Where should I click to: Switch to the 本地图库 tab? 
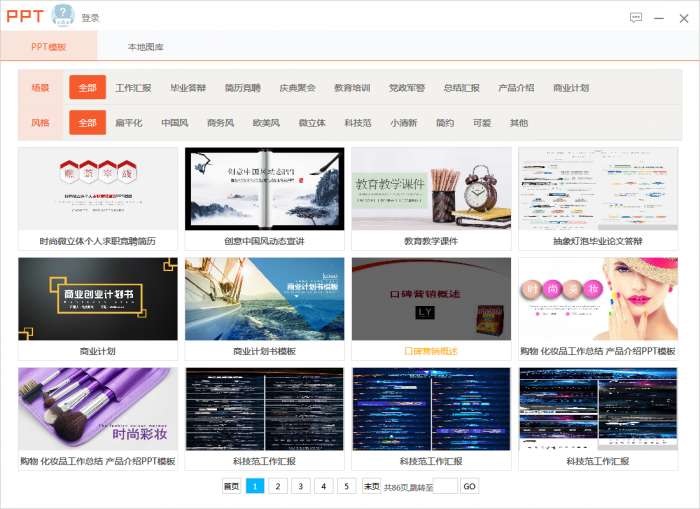[x=146, y=47]
